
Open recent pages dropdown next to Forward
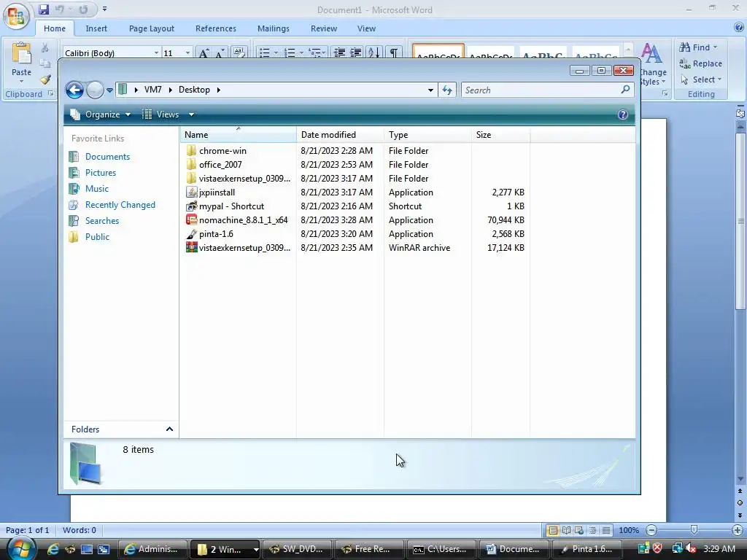click(109, 90)
